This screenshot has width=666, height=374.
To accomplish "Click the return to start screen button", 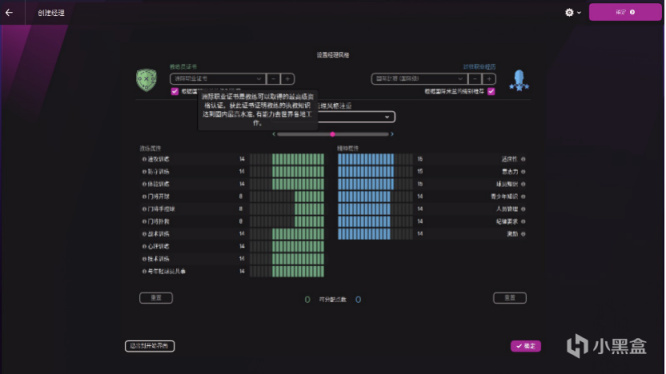I will (150, 346).
